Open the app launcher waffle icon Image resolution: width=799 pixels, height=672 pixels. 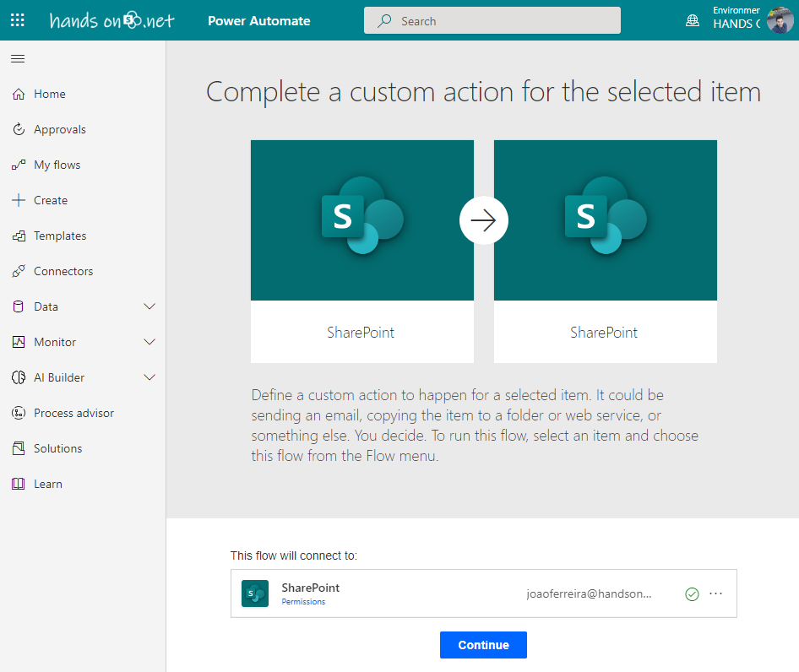pyautogui.click(x=17, y=20)
